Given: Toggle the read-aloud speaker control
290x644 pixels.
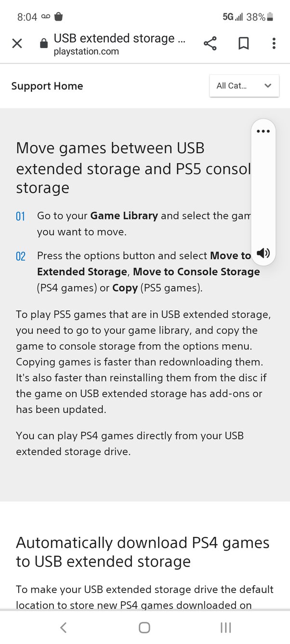Looking at the screenshot, I should coord(263,253).
